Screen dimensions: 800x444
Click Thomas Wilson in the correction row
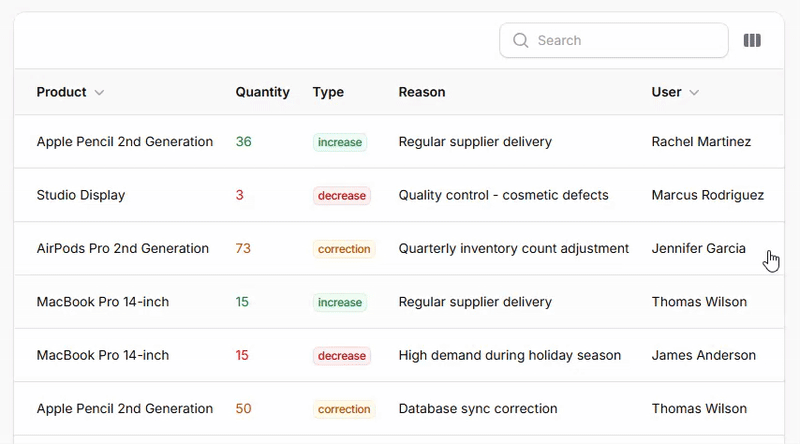tap(699, 408)
